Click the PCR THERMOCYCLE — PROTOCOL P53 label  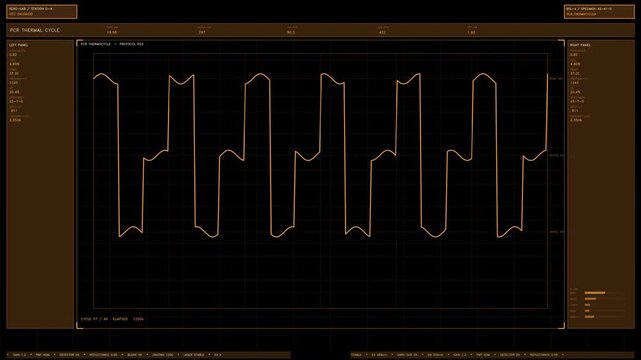click(112, 44)
